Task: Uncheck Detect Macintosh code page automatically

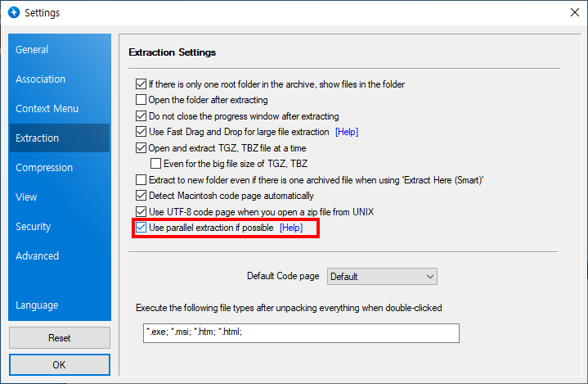Action: tap(141, 196)
